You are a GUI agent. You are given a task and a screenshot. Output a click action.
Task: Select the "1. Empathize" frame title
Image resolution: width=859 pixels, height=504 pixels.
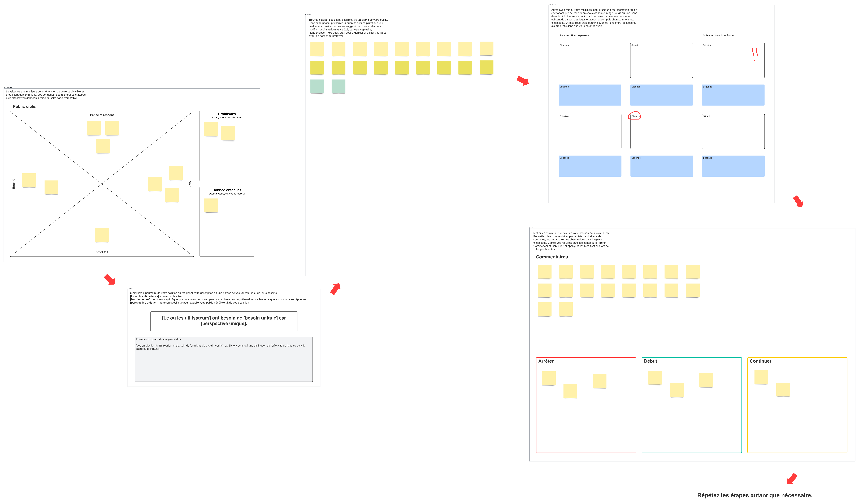click(8, 87)
